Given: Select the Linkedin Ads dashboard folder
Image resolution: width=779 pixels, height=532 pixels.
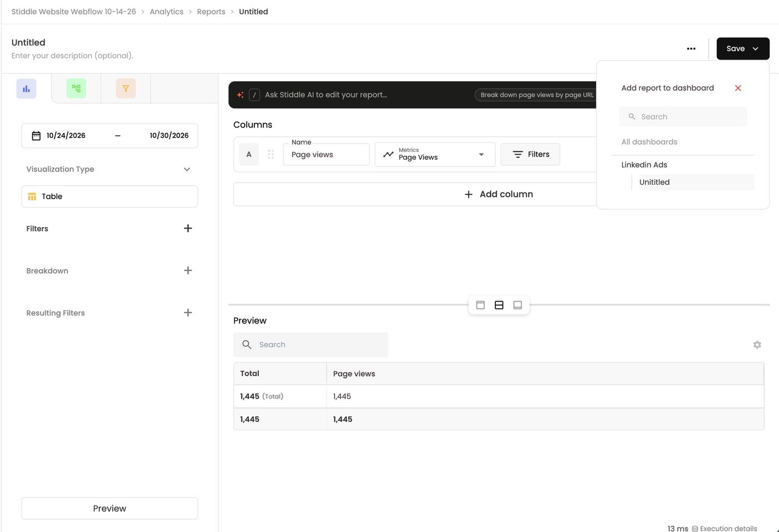Looking at the screenshot, I should click(644, 165).
